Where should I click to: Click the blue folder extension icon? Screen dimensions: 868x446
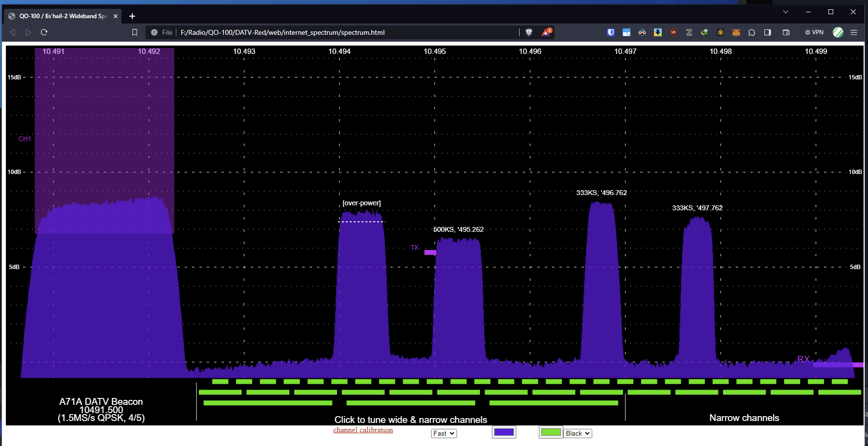[627, 32]
